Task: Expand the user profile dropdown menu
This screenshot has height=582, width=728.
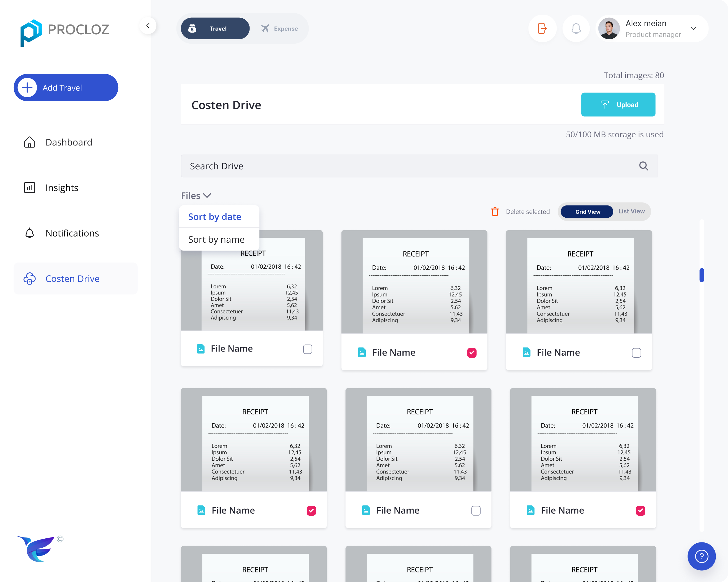Action: click(693, 29)
